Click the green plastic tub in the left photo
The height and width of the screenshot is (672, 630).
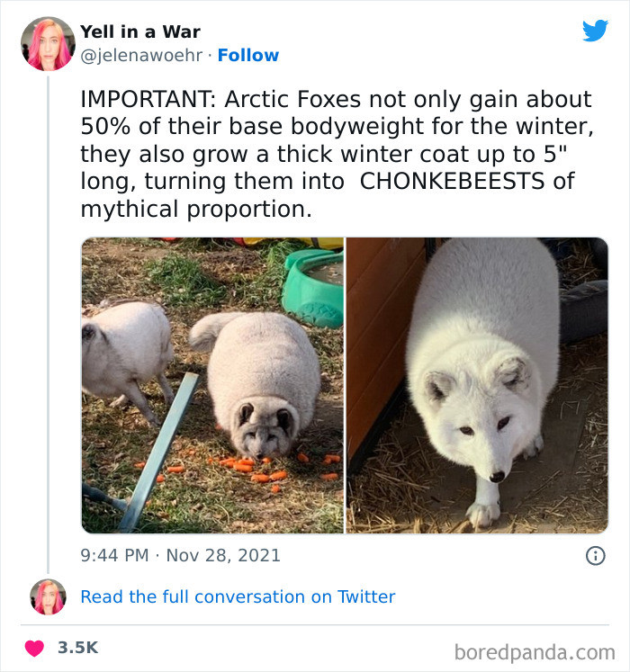[x=313, y=288]
